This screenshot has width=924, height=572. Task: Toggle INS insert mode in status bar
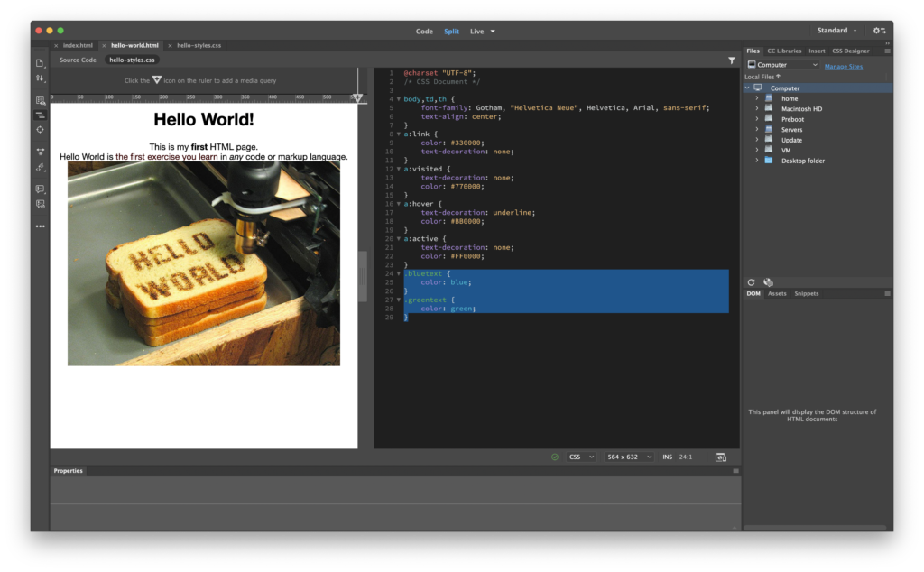pos(667,457)
